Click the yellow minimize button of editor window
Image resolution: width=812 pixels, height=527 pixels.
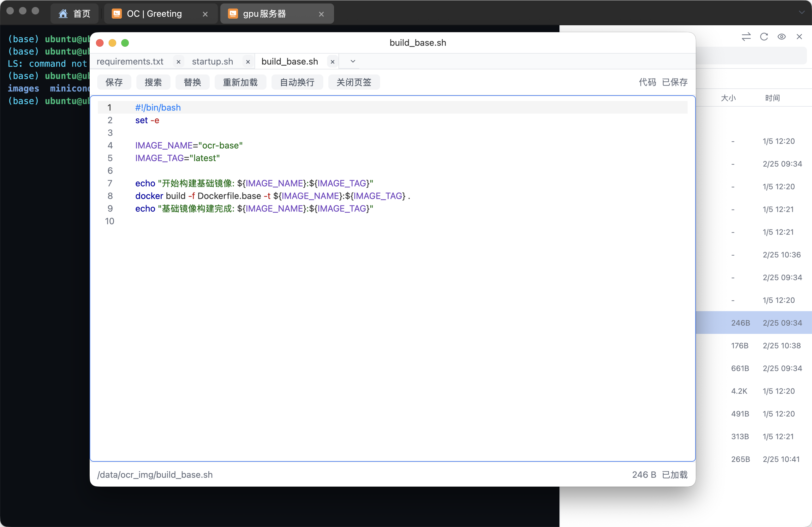click(112, 43)
